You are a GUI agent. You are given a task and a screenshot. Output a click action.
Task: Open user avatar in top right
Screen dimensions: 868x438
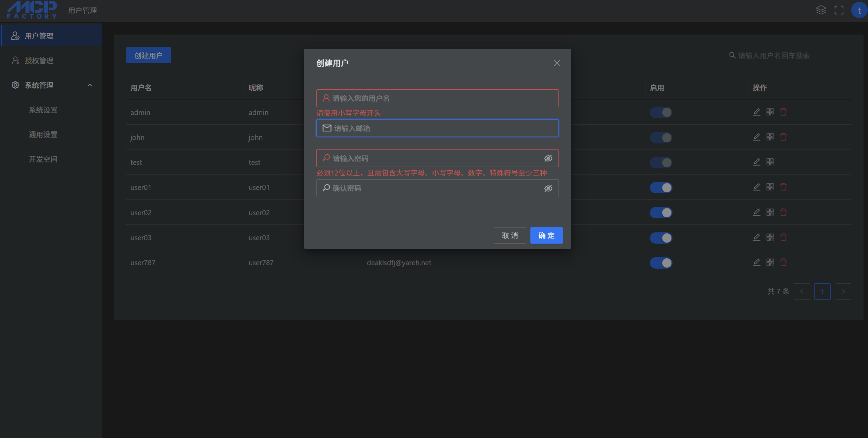click(x=859, y=10)
